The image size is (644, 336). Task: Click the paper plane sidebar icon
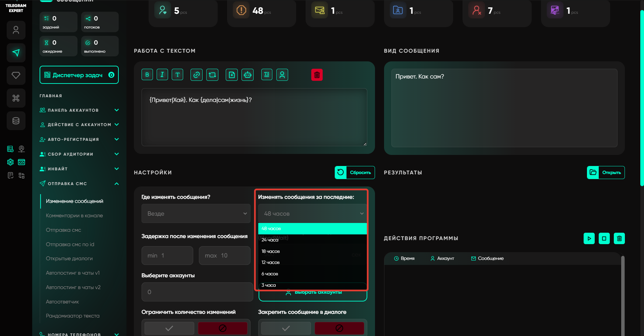(16, 53)
